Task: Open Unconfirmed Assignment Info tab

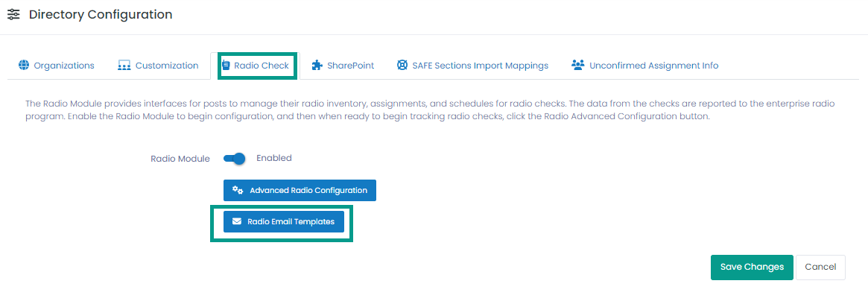Action: pyautogui.click(x=645, y=66)
